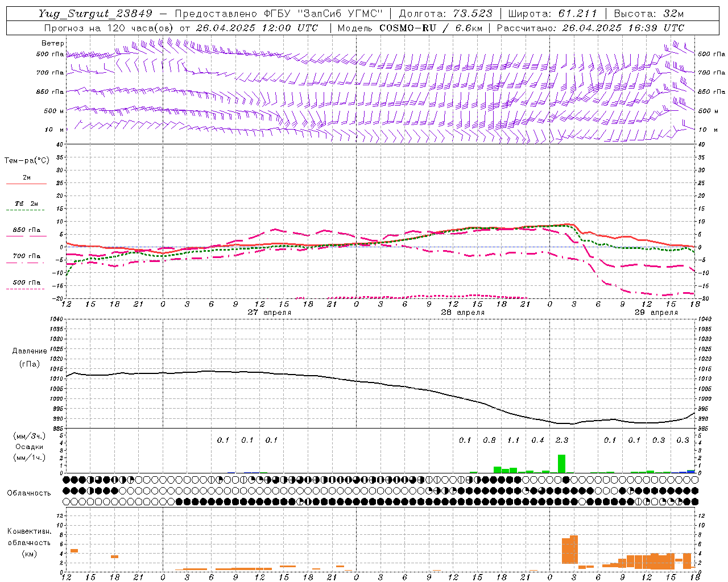728x582 pixels.
Task: Select the provider text ФГБУ "ЗапСиб УГМС"
Action: [325, 14]
